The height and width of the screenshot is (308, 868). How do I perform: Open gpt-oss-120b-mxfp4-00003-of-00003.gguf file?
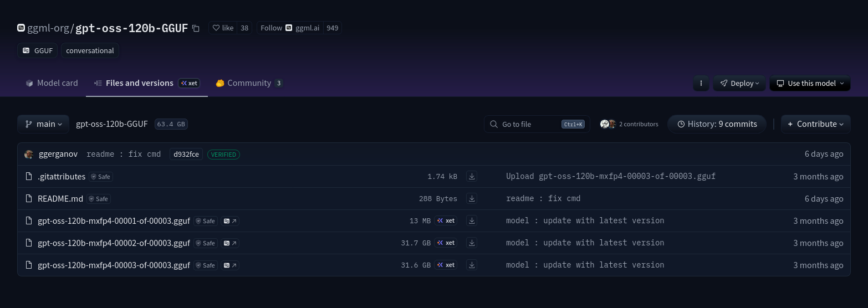pyautogui.click(x=114, y=265)
